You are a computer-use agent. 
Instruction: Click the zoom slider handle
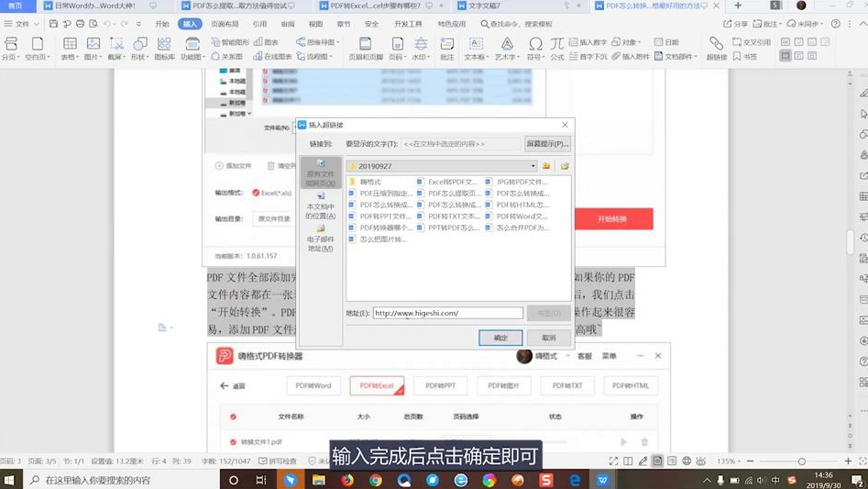pyautogui.click(x=802, y=461)
